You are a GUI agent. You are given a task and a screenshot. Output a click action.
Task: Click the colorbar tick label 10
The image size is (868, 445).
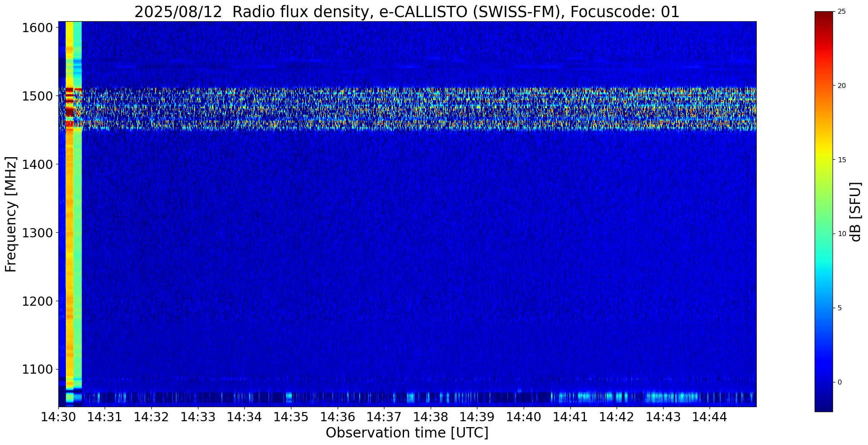click(x=842, y=234)
